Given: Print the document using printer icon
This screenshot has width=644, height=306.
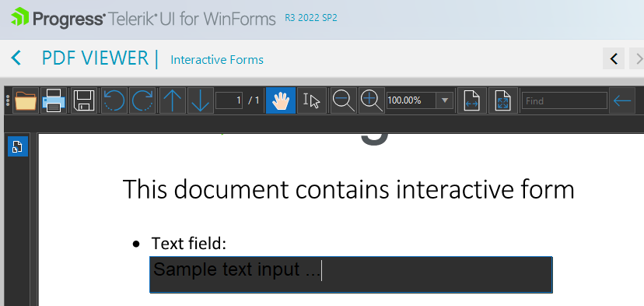Looking at the screenshot, I should (54, 100).
